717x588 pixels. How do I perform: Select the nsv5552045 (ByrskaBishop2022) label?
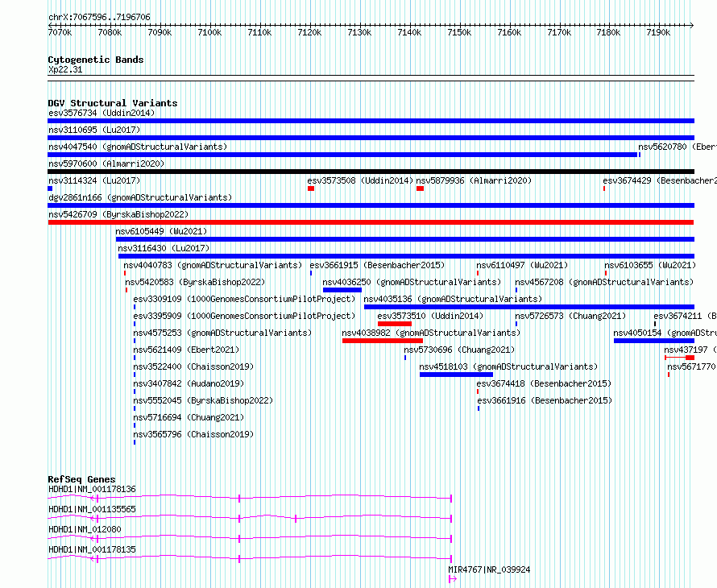pyautogui.click(x=203, y=400)
